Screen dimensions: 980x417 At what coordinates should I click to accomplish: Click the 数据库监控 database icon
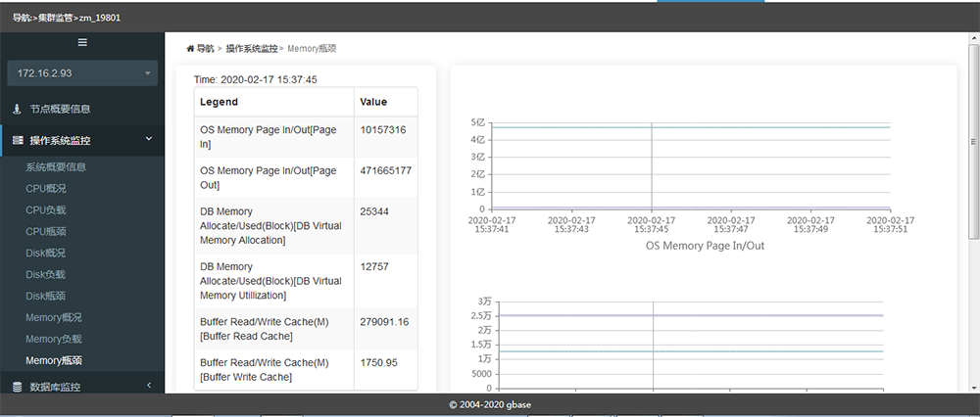(x=18, y=387)
